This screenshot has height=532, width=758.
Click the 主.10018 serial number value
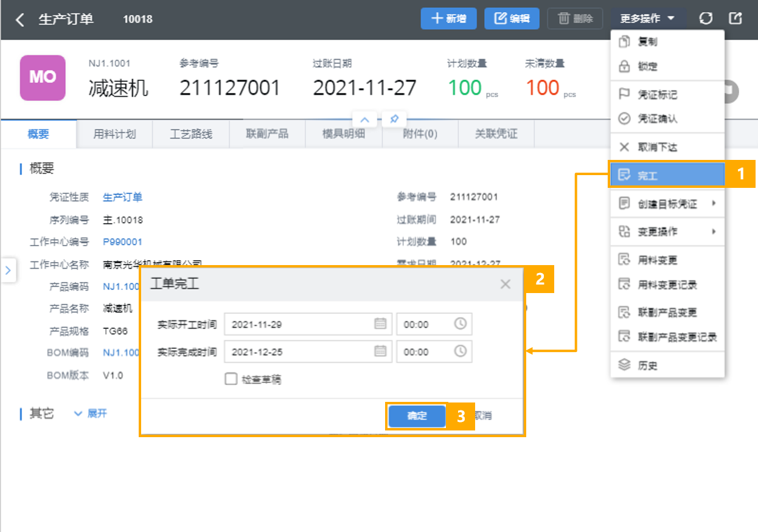[x=123, y=219]
